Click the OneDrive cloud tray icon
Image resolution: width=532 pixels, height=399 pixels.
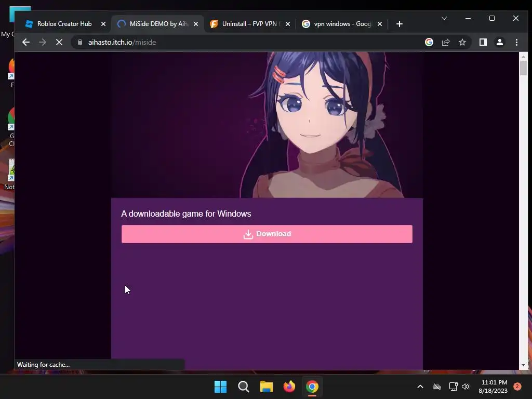point(437,387)
